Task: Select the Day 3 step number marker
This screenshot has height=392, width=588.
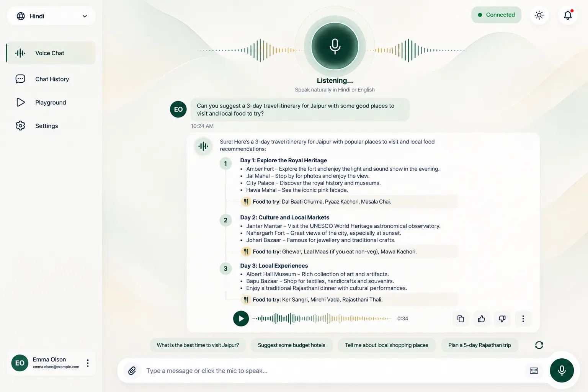Action: pyautogui.click(x=225, y=268)
